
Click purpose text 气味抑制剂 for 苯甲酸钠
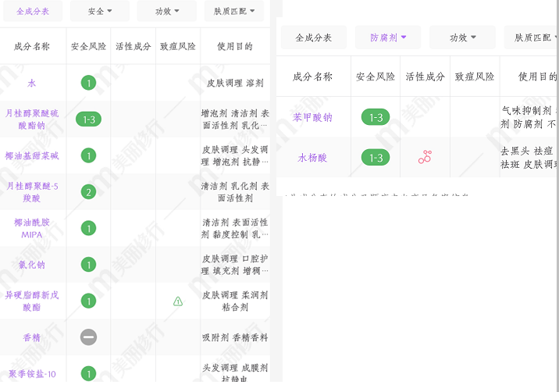click(x=526, y=111)
